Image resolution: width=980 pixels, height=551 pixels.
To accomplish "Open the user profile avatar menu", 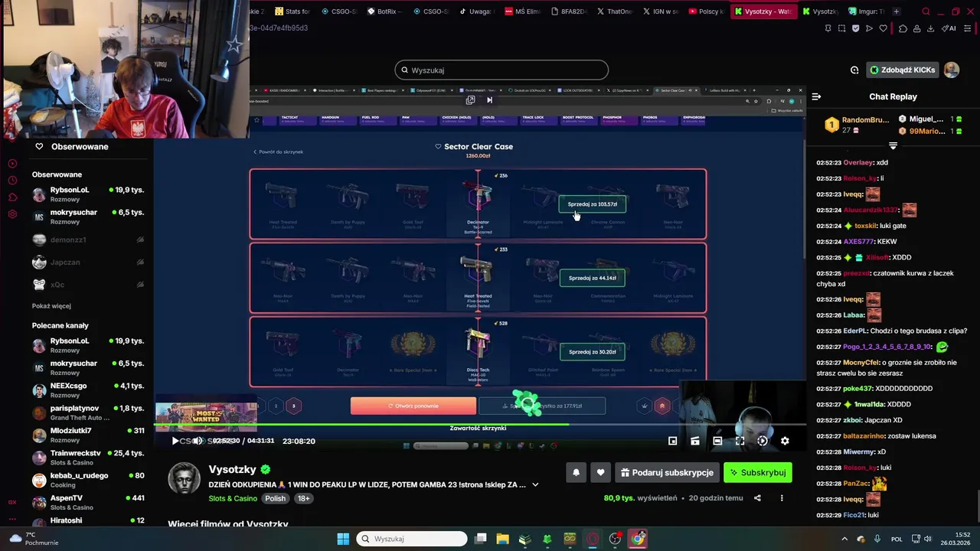I will (952, 70).
